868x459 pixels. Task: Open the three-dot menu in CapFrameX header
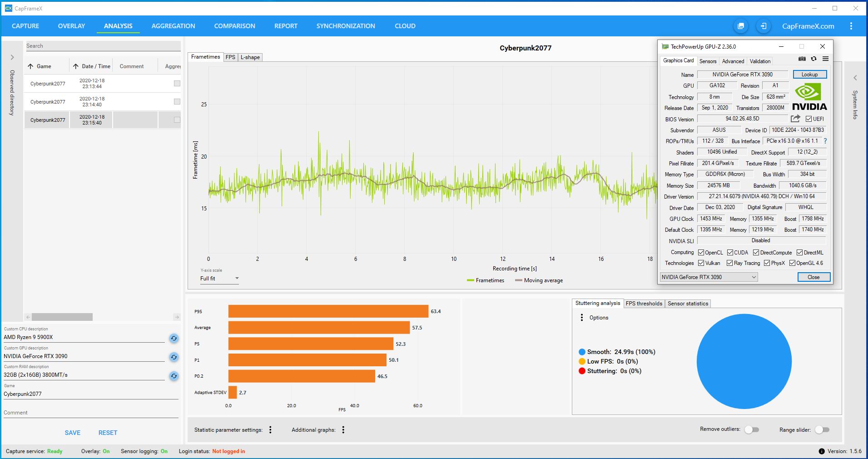[851, 26]
